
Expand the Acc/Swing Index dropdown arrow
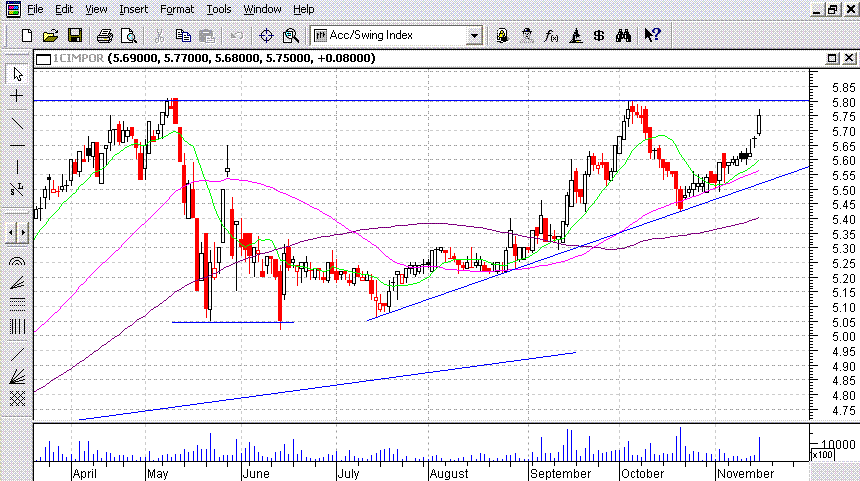pyautogui.click(x=474, y=36)
